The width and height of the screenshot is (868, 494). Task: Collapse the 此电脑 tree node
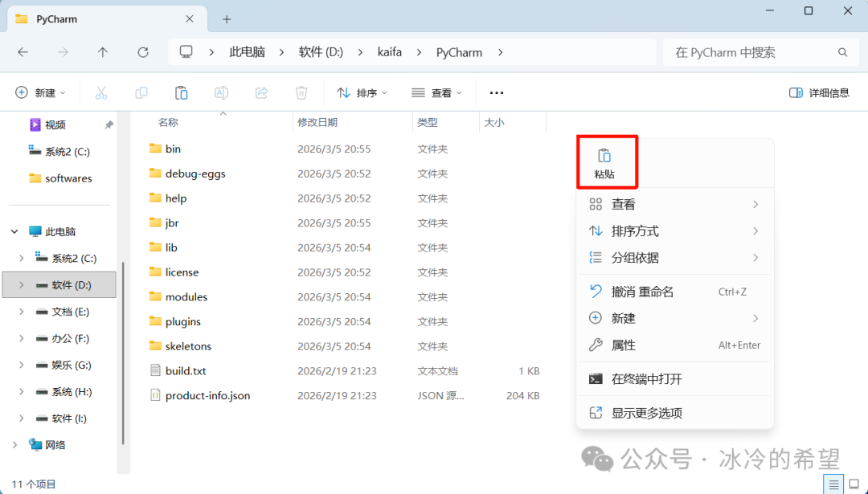(x=14, y=231)
